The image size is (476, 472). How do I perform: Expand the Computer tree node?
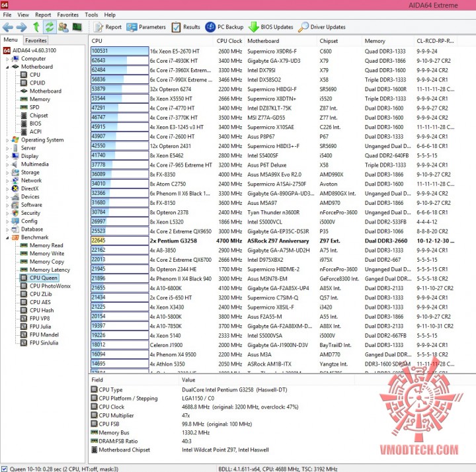[x=7, y=59]
